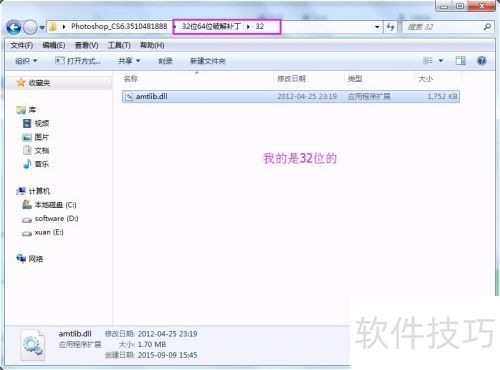Click the 库 libraries node
The height and width of the screenshot is (370, 500).
(x=32, y=110)
